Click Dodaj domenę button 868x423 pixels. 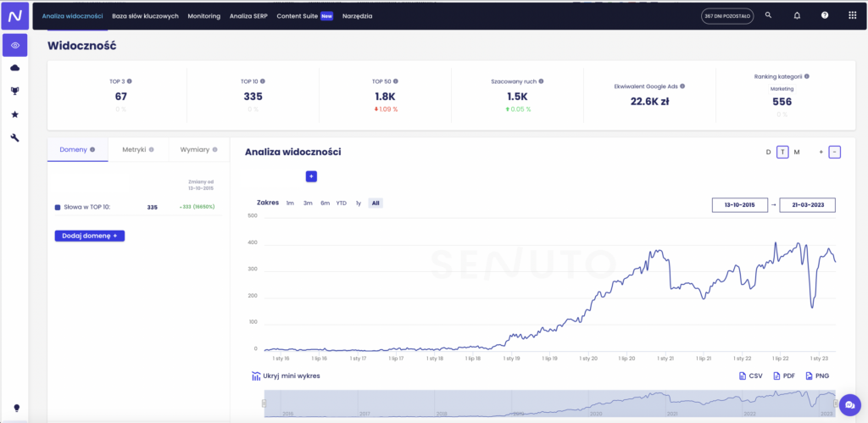(x=90, y=236)
